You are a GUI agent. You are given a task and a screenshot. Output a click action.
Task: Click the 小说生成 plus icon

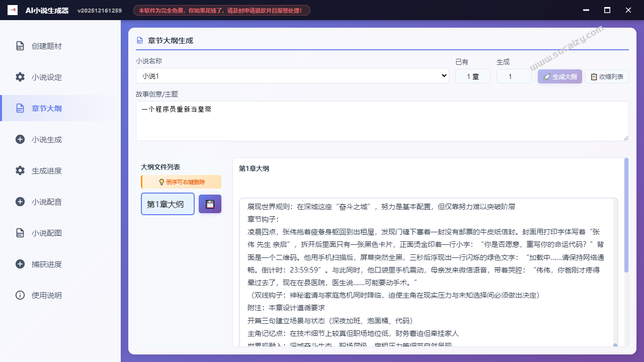pos(20,139)
